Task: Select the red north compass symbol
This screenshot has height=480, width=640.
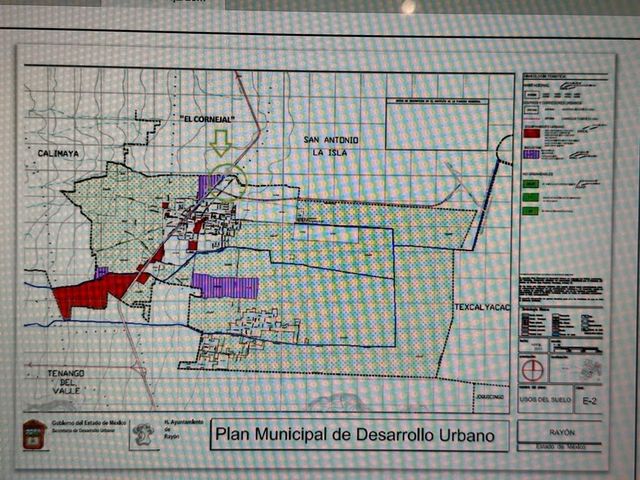Action: coord(533,371)
